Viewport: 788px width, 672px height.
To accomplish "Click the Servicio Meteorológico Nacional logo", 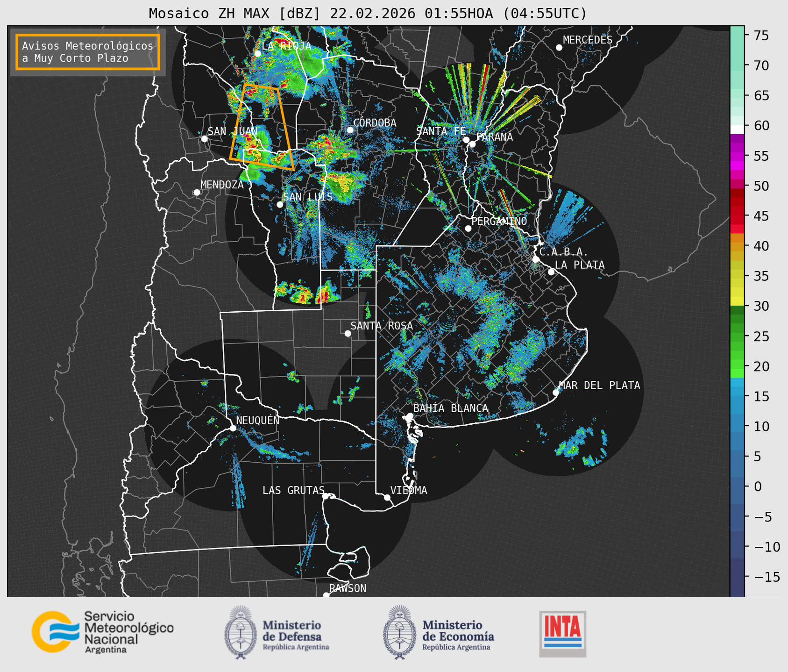I will 103,632.
